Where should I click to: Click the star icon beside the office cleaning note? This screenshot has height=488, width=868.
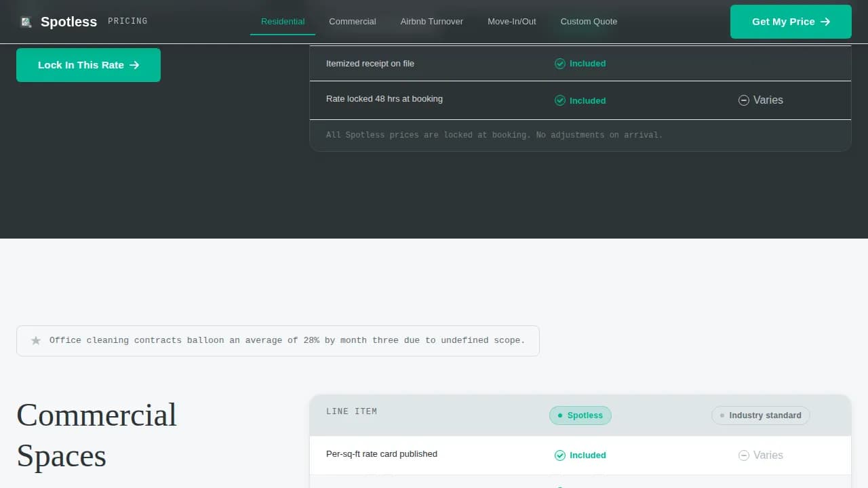[x=35, y=340]
